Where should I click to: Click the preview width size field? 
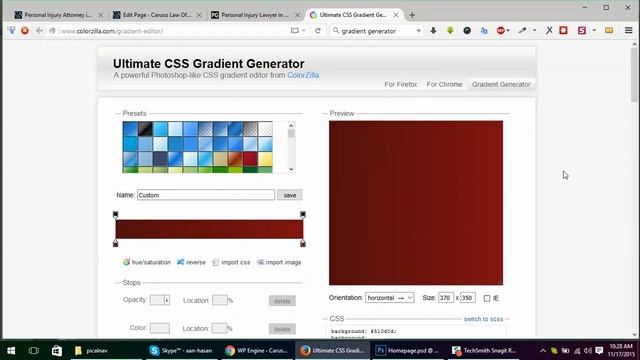[x=446, y=298]
